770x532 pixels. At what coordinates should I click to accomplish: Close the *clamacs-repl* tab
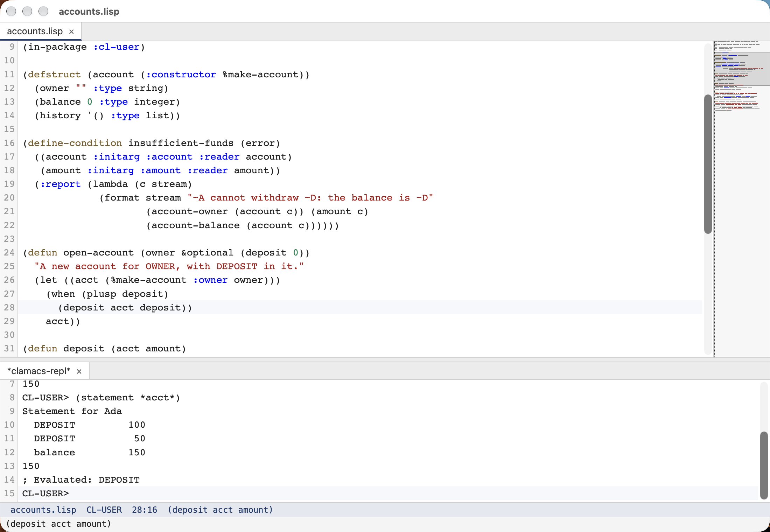click(79, 371)
